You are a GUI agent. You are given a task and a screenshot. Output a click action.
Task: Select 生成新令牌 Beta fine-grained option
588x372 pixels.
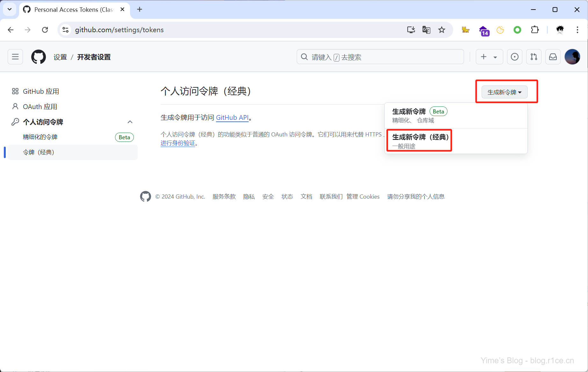(419, 115)
